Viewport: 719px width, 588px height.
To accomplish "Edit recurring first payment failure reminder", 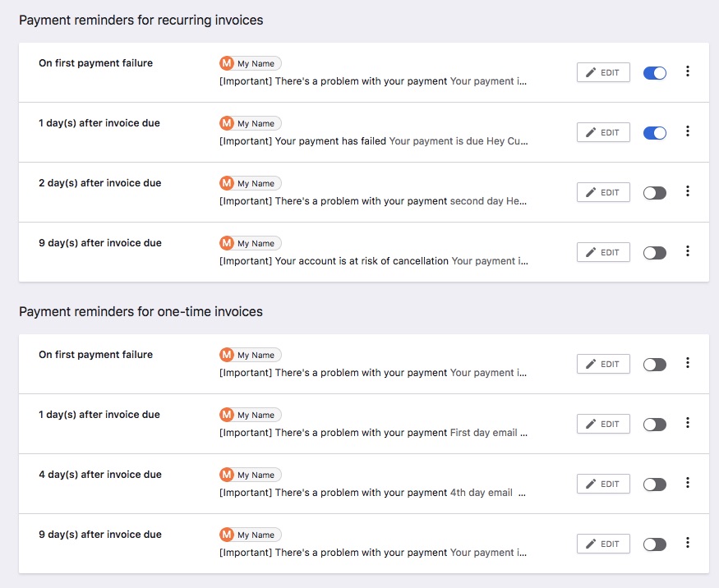I will tap(603, 72).
